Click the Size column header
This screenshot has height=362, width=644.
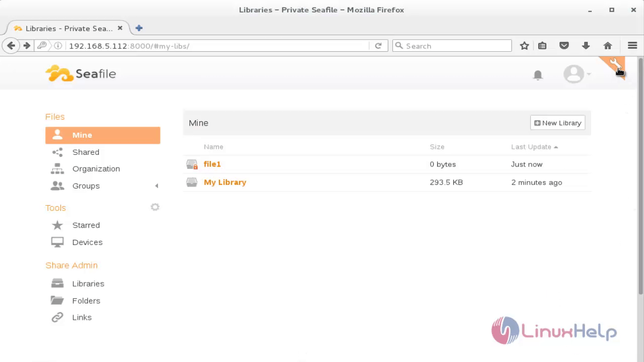click(437, 147)
